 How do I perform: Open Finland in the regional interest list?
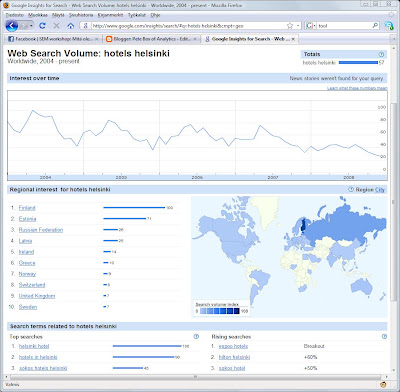(x=27, y=208)
